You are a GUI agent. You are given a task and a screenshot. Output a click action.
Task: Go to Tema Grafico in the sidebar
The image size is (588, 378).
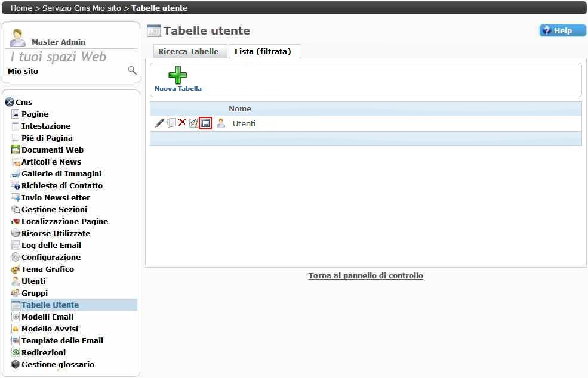coord(48,269)
